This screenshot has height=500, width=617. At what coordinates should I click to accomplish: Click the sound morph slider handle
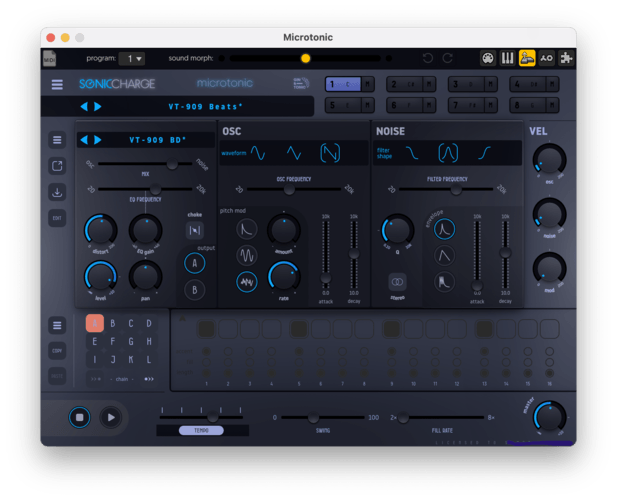[305, 58]
